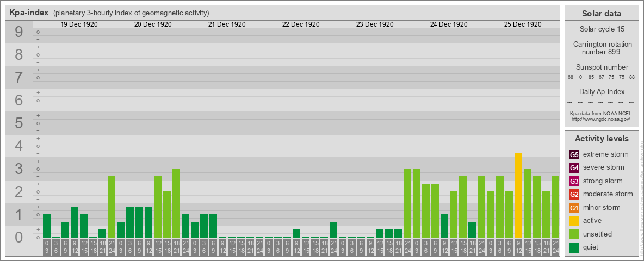Click the 0-3 bar on 24 Dec 1920
This screenshot has width=644, height=261.
tap(417, 203)
